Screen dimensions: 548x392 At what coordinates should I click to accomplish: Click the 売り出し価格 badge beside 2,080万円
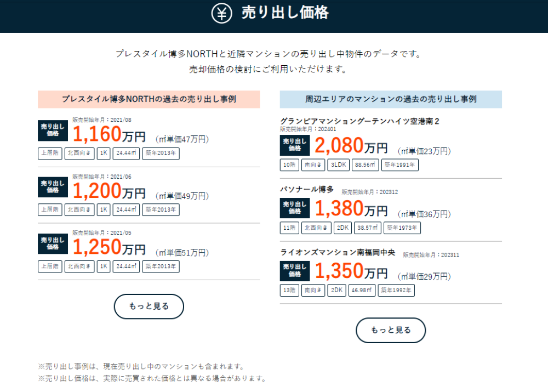click(295, 145)
